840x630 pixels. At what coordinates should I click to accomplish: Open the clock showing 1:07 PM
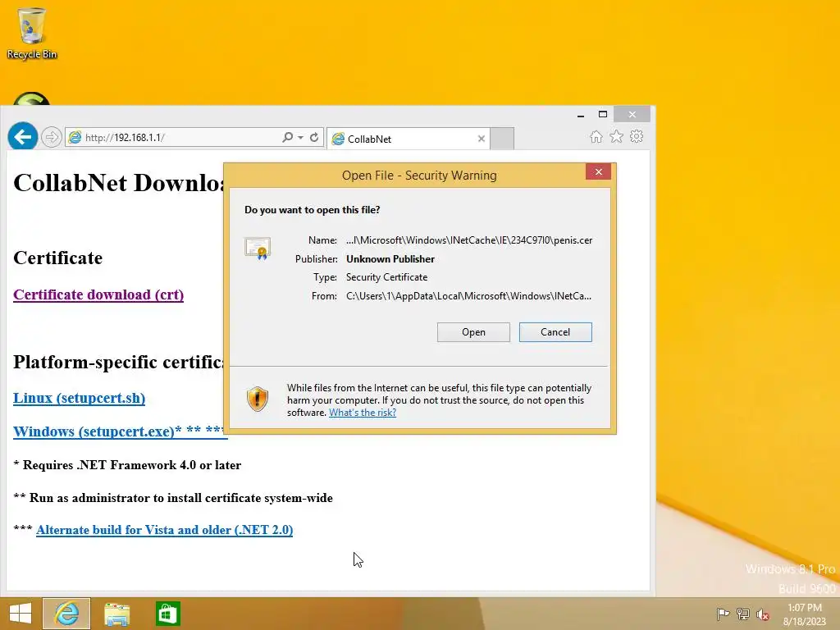click(x=804, y=614)
